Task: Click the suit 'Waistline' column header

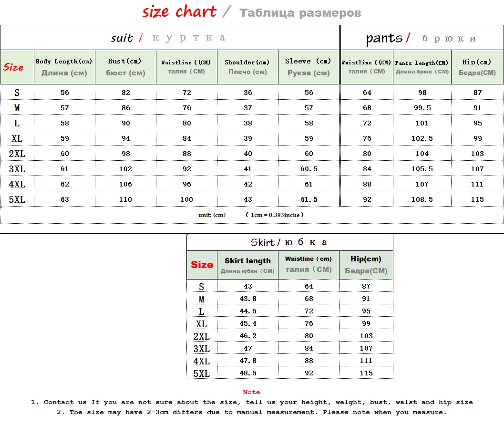Action: pyautogui.click(x=186, y=67)
